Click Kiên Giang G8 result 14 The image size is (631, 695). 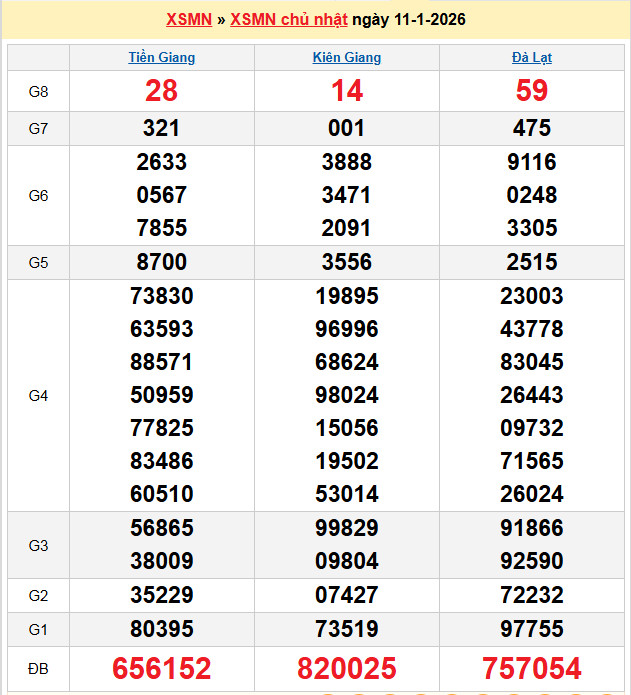click(x=347, y=91)
